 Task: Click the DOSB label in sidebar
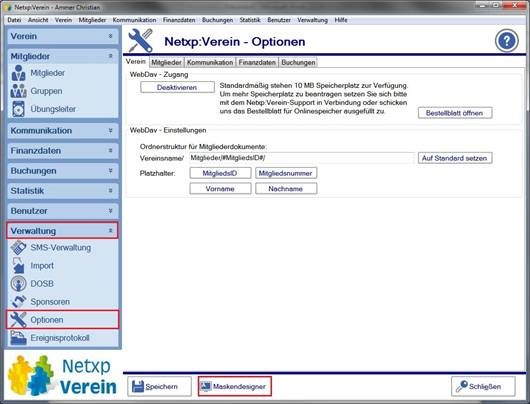coord(42,284)
